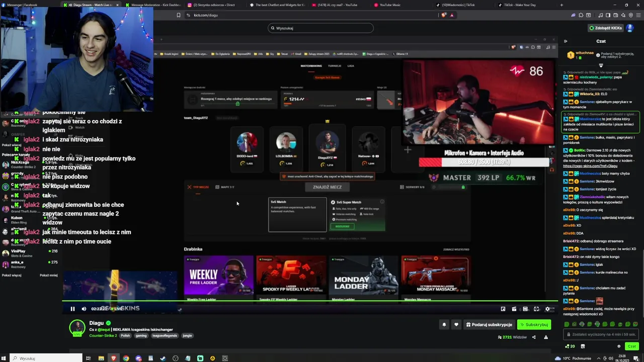Open Kubon Elden Ring channel in sidebar
The image size is (644, 362).
pos(30,220)
